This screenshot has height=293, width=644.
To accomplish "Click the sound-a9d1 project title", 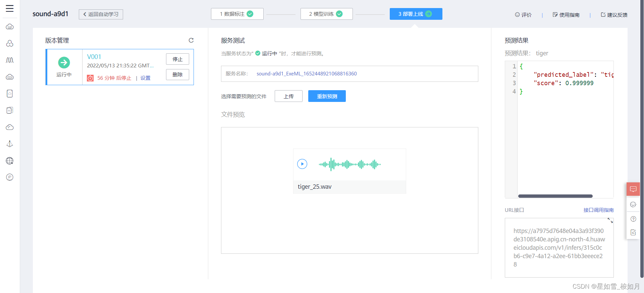I will tap(50, 14).
